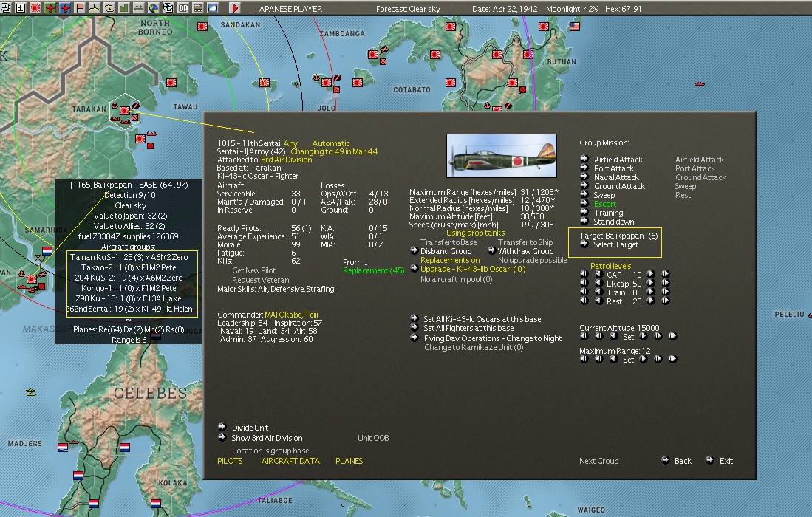Click the crosshair target toolbar icon
Screen dimensions: 812x517
168,8
